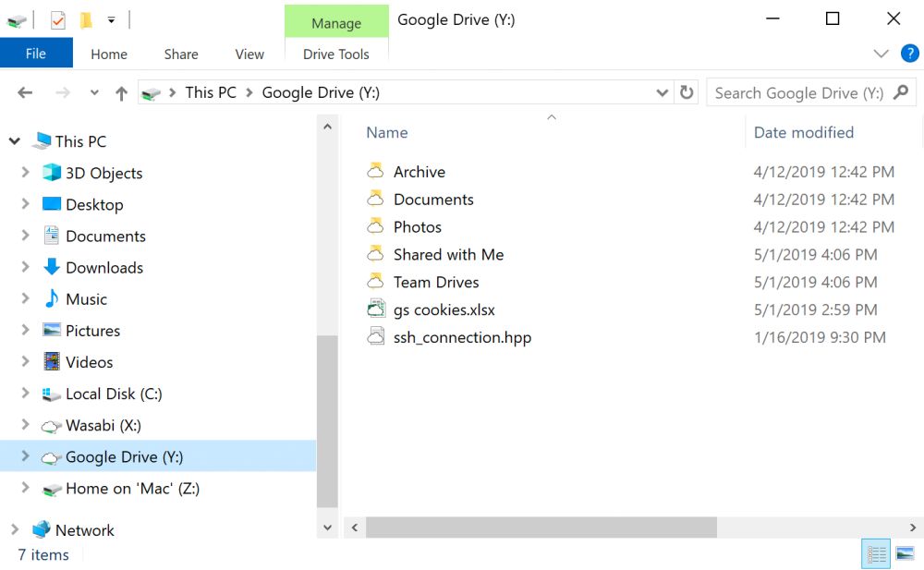Image resolution: width=924 pixels, height=570 pixels.
Task: Click the gs cookies.xlsx file icon
Action: pyautogui.click(x=376, y=309)
